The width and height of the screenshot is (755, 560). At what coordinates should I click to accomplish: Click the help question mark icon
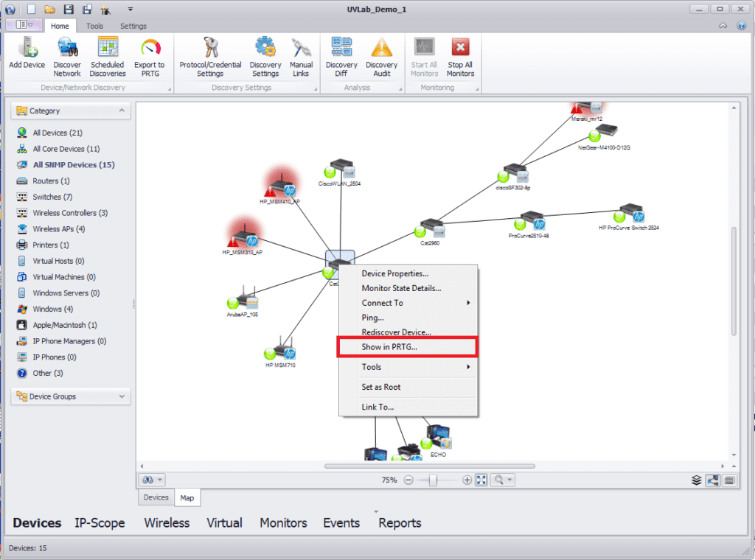[742, 26]
